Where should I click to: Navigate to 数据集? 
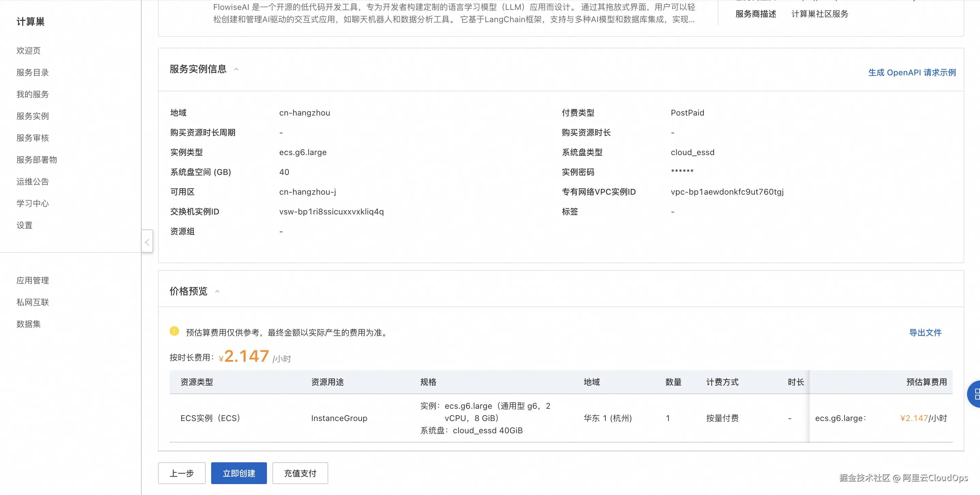click(x=29, y=324)
